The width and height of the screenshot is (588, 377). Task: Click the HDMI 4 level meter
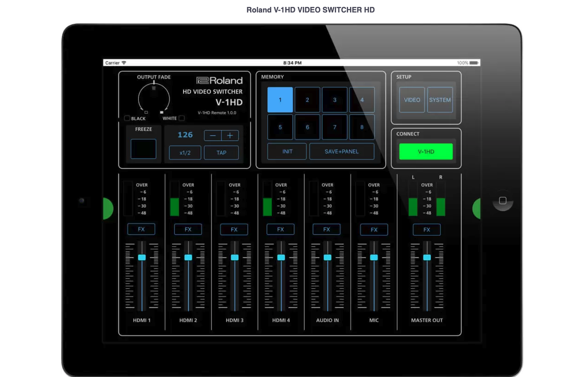click(x=268, y=199)
